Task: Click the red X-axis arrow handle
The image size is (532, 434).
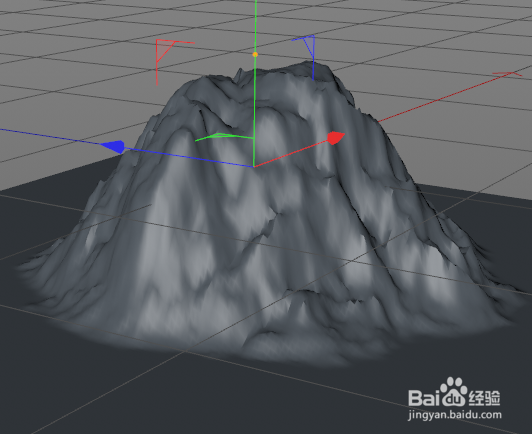Action: coord(336,138)
